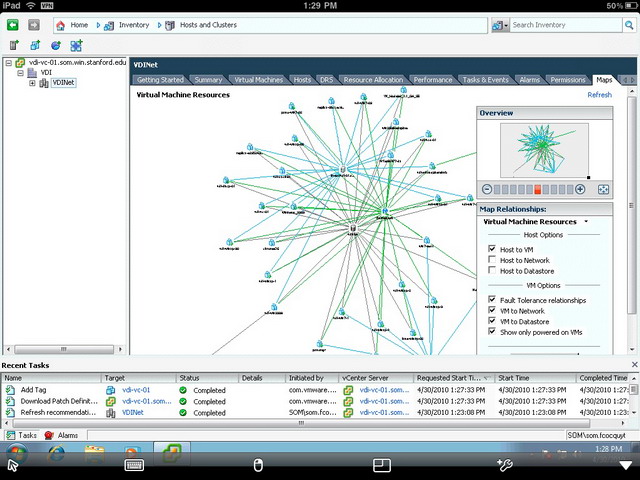This screenshot has height=480, width=640.
Task: Open the Virtual Machines tab
Action: click(x=258, y=80)
